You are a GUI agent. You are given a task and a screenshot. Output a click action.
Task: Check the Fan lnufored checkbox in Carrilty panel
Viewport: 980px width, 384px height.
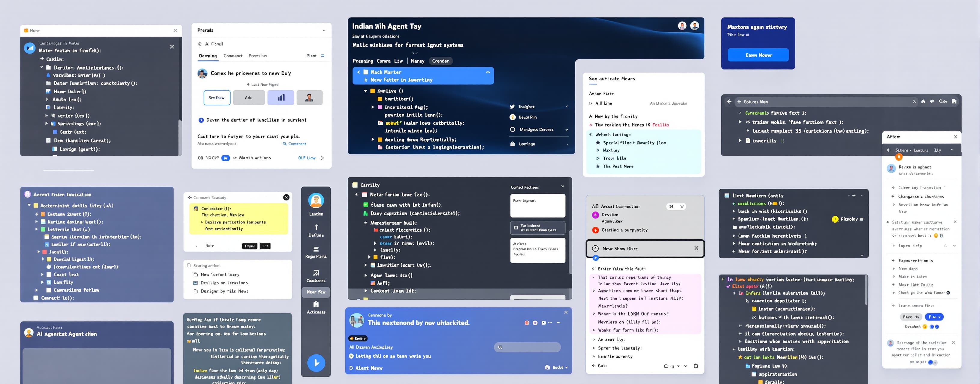coord(516,228)
